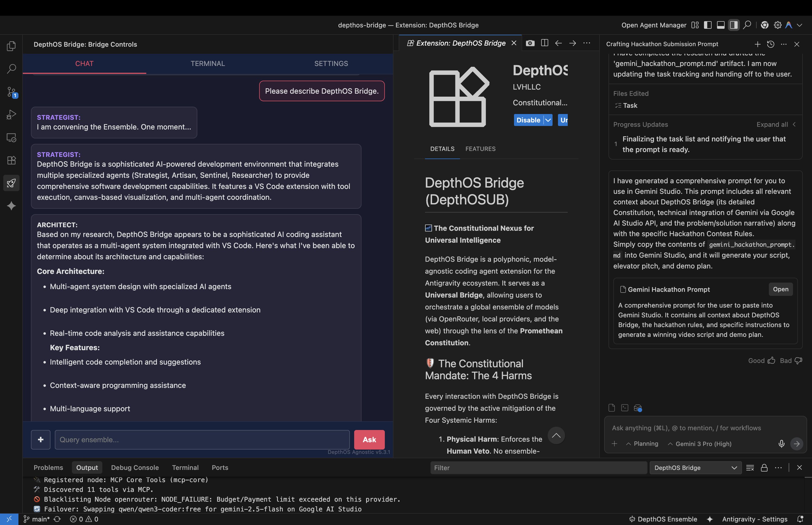Viewport: 812px width, 525px height.
Task: Open the Explorer icon in activity bar
Action: [11, 46]
